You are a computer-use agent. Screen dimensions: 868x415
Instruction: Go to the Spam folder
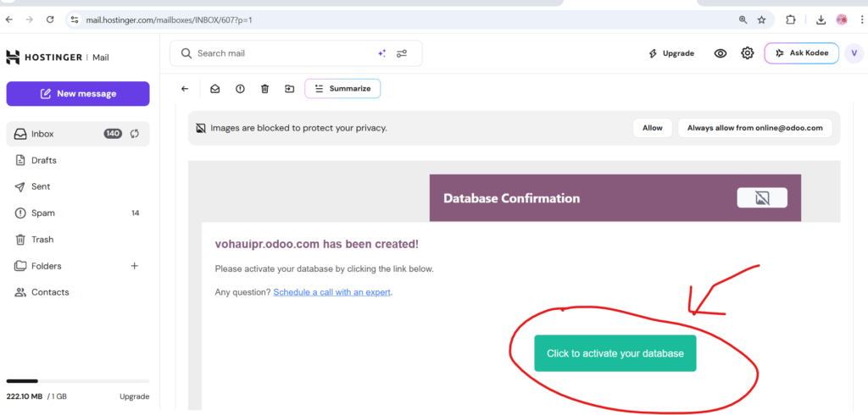tap(42, 213)
